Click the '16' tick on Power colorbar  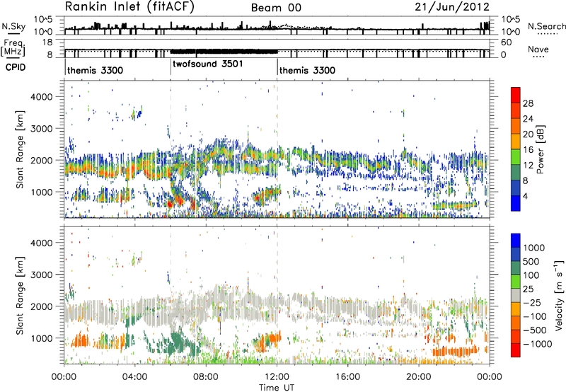tap(528, 149)
